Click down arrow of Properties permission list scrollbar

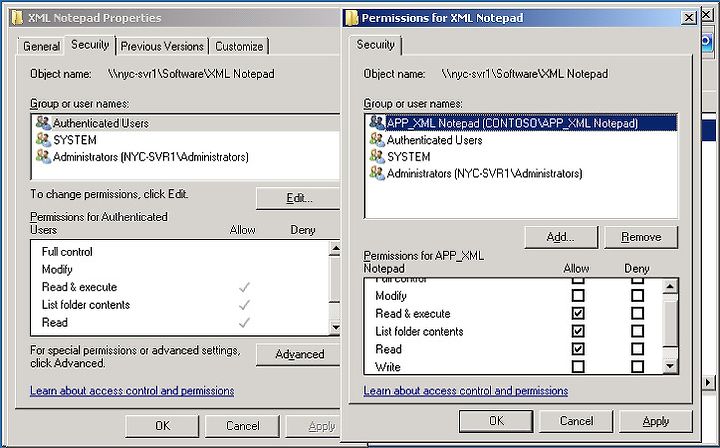335,327
